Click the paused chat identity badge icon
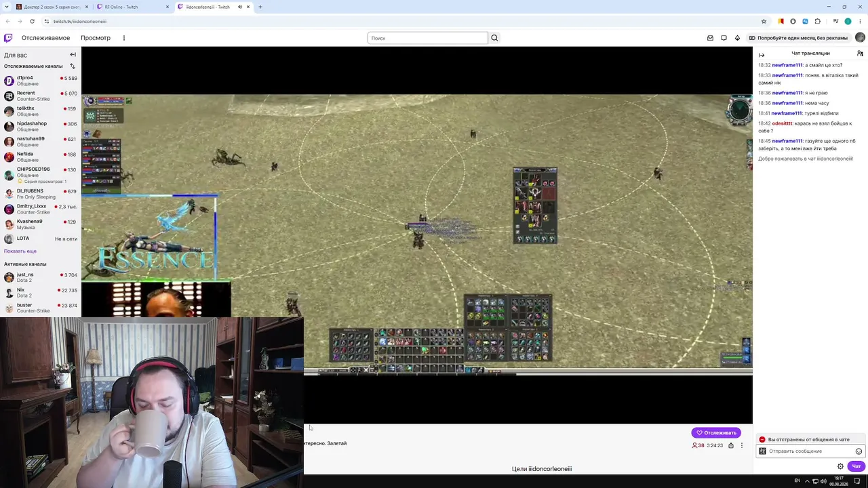 (762, 451)
